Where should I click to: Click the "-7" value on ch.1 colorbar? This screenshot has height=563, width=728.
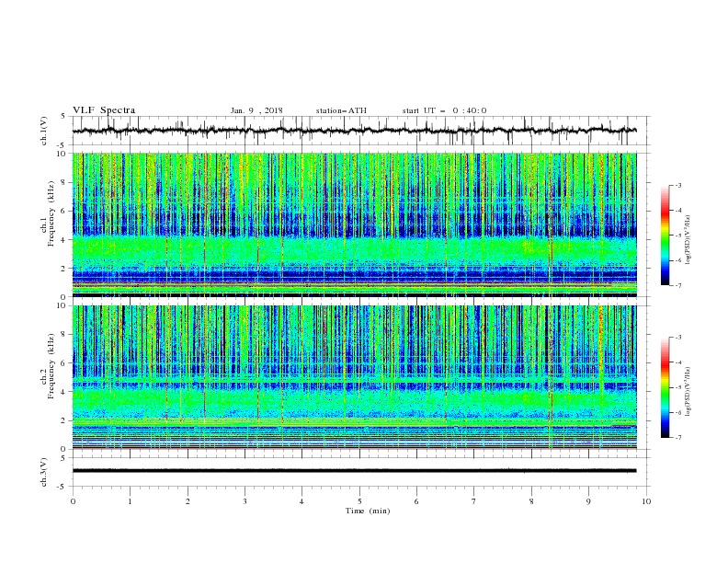pos(677,285)
